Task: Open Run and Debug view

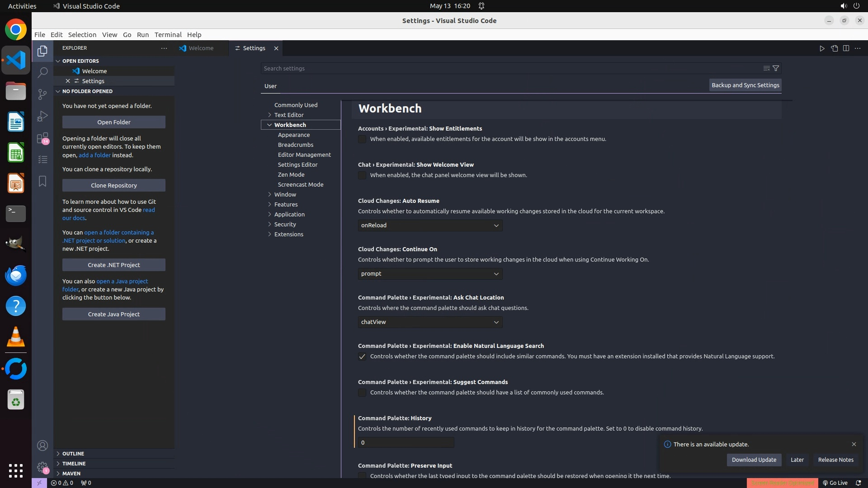Action: tap(42, 116)
